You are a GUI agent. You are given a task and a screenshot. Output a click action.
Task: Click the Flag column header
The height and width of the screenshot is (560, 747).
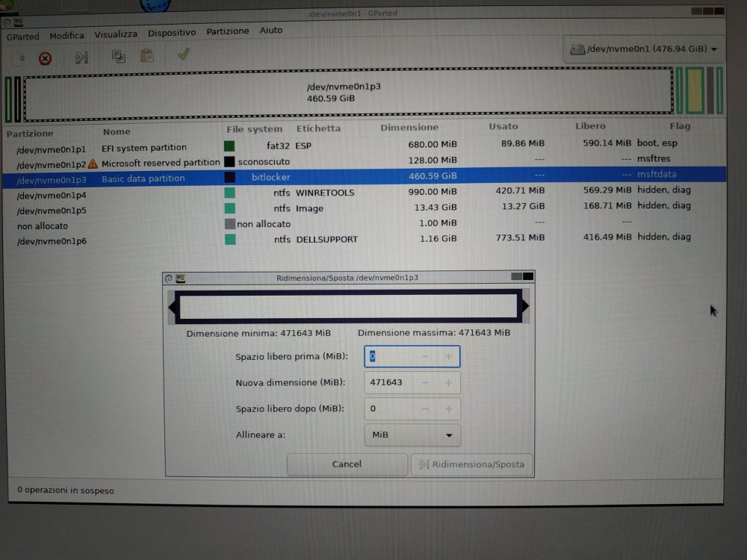680,126
